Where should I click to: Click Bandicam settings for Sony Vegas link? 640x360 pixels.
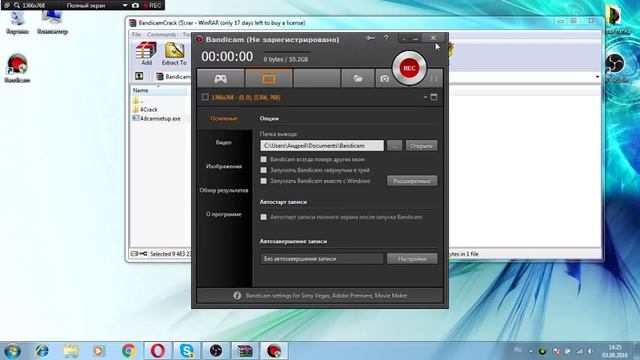tap(326, 296)
